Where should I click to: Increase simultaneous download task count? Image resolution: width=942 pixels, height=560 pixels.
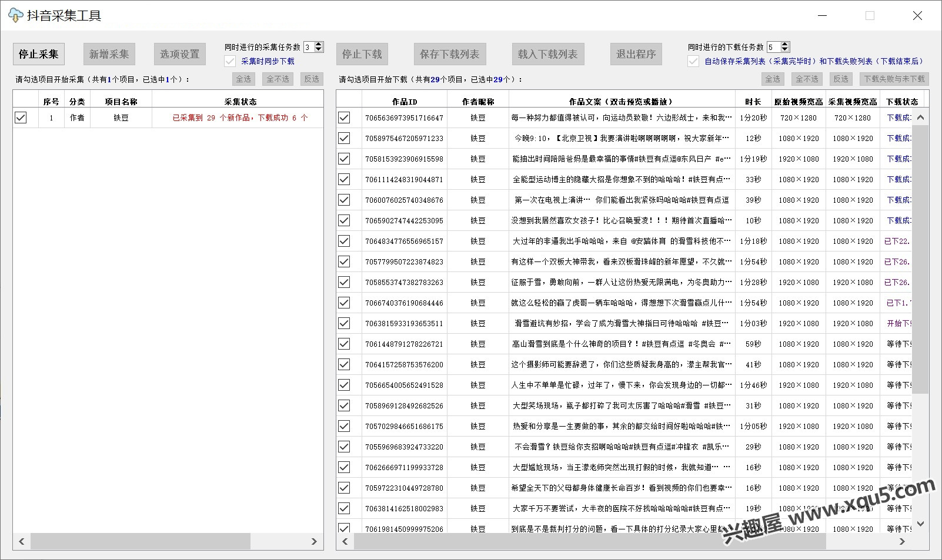coord(785,44)
